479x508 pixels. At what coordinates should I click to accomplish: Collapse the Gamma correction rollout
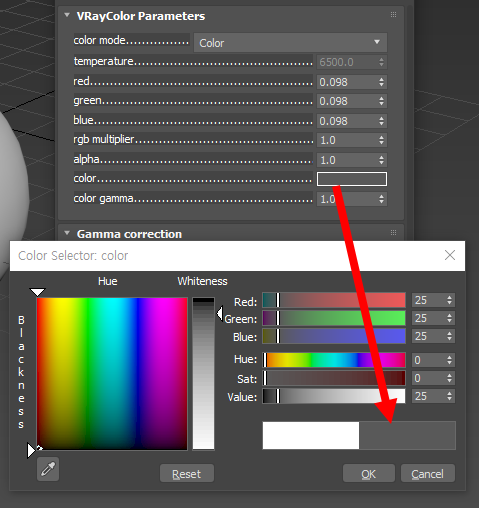(x=67, y=233)
